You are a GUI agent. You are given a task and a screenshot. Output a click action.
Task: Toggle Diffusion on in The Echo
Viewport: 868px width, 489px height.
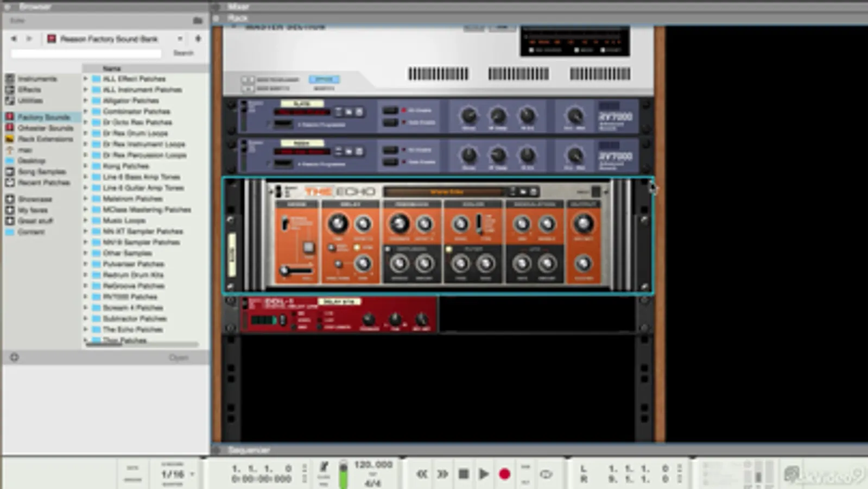click(388, 249)
